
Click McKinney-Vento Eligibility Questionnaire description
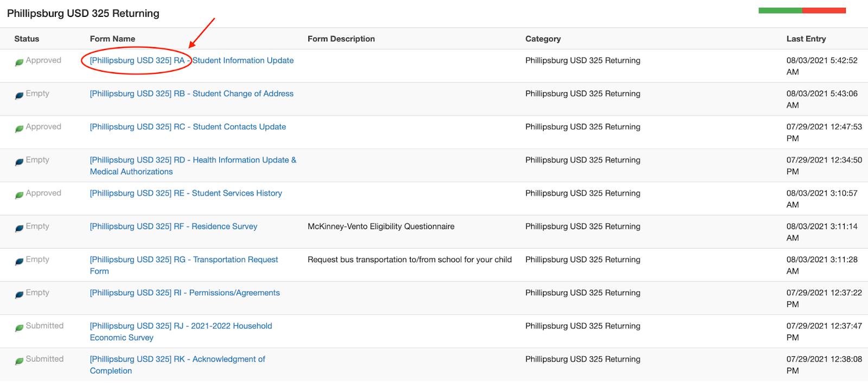point(381,226)
